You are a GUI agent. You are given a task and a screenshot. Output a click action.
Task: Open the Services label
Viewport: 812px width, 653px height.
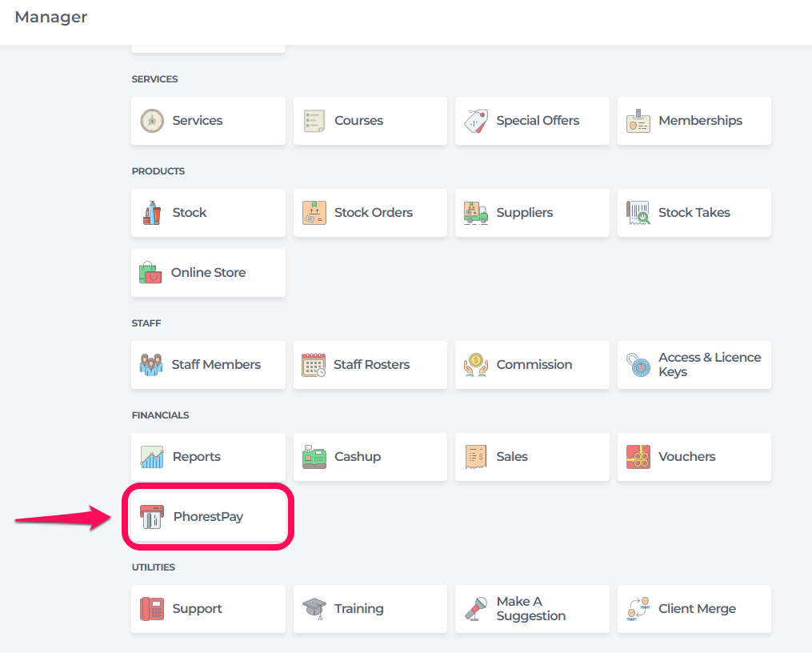tap(198, 121)
